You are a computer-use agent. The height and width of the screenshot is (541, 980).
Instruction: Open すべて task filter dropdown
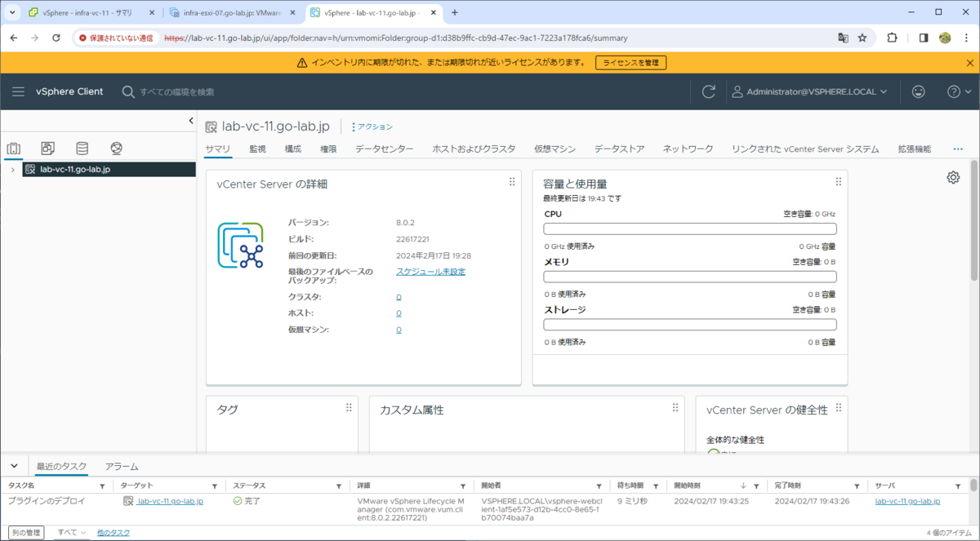[71, 532]
